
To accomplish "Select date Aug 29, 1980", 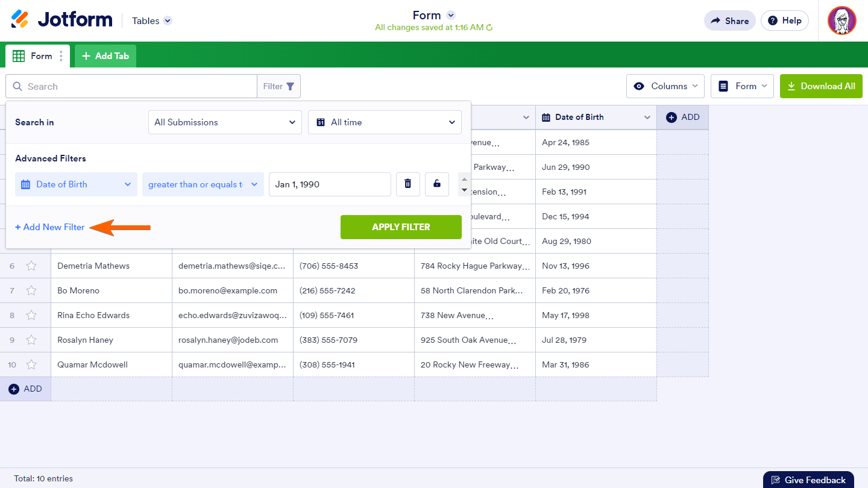I will [596, 241].
